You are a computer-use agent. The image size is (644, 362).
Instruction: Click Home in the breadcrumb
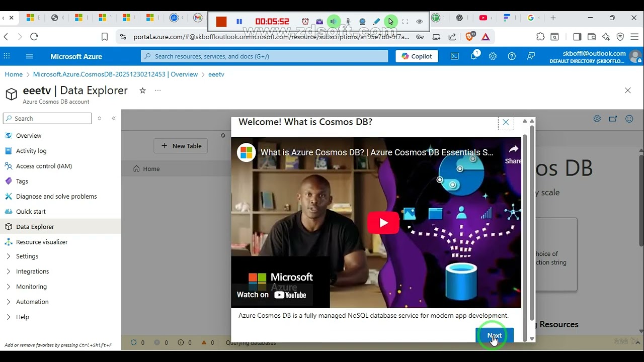pos(14,74)
